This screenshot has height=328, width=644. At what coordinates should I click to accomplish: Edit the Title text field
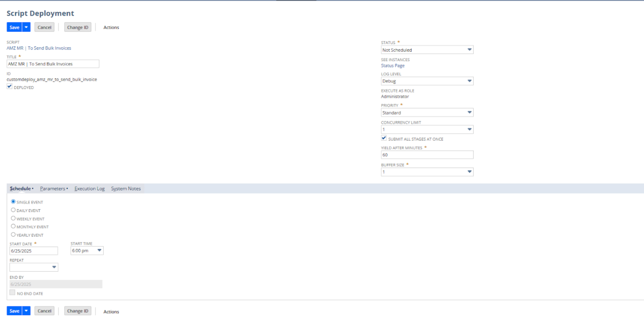click(x=53, y=64)
